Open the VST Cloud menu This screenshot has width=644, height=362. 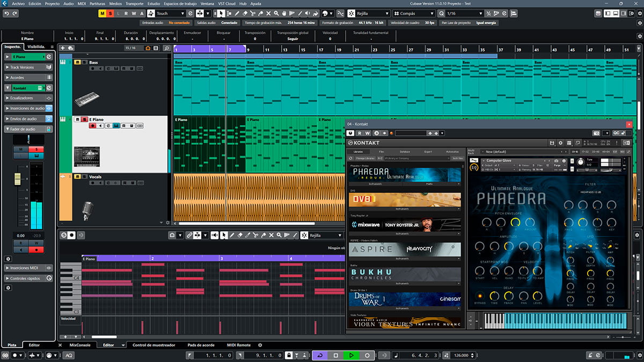[x=226, y=4]
